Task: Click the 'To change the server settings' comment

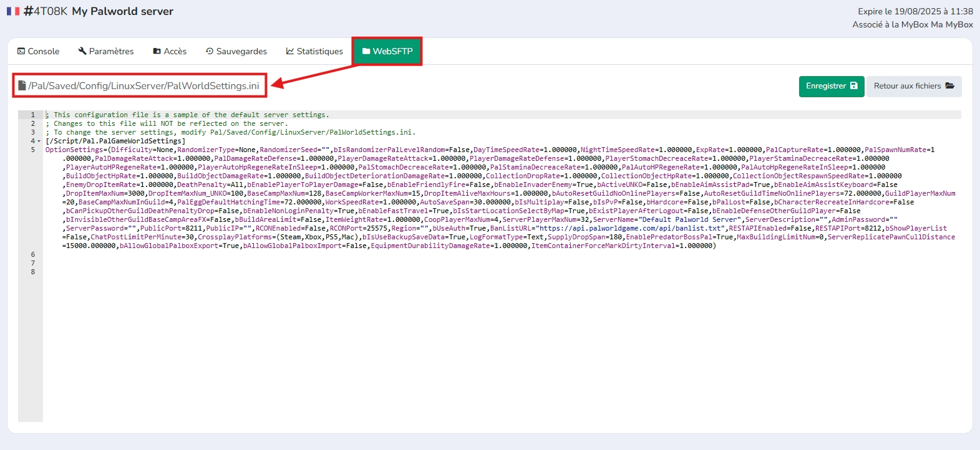Action: (230, 132)
